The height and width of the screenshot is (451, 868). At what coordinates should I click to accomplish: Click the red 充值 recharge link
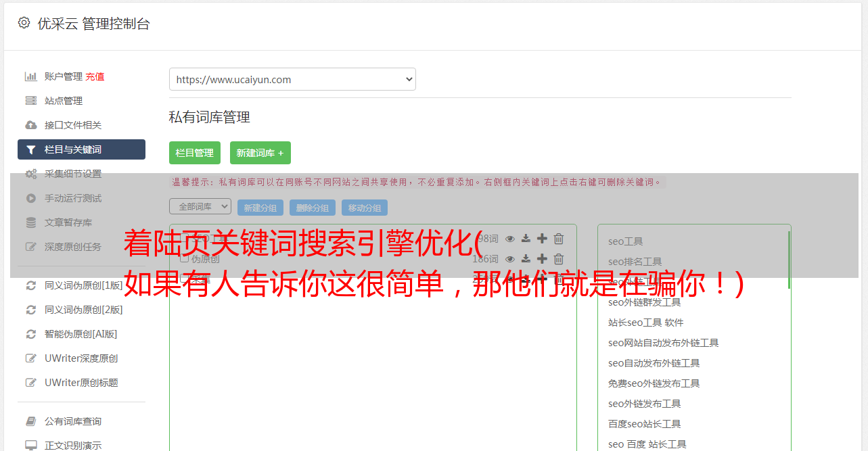[x=95, y=76]
